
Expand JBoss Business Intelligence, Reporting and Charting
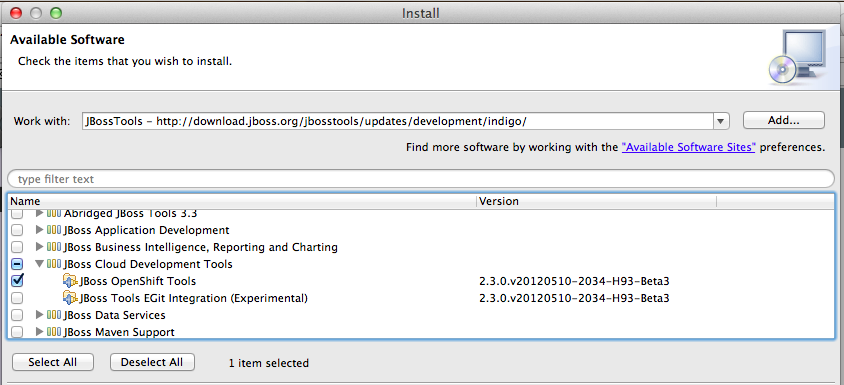coord(39,248)
